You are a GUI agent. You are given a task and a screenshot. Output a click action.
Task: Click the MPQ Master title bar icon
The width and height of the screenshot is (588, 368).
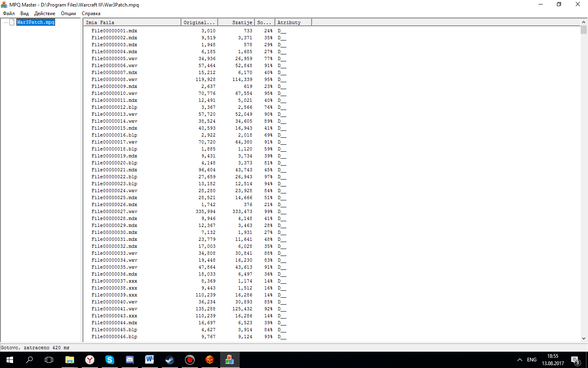[x=4, y=4]
